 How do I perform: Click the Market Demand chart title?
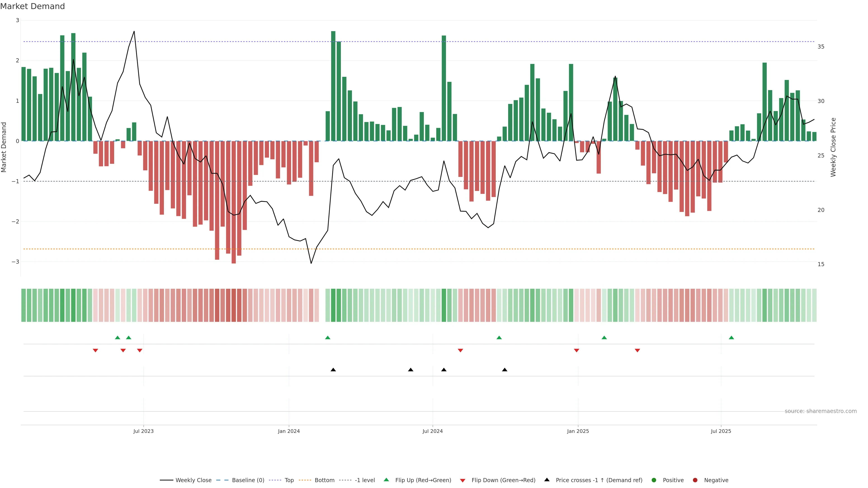32,6
